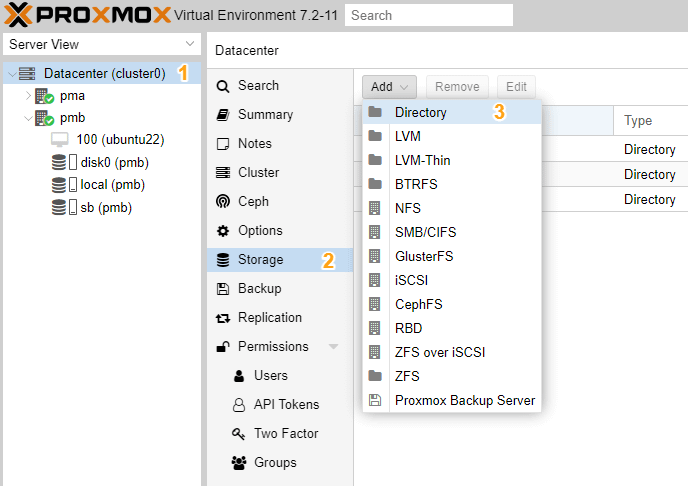Click the Groups people icon
688x486 pixels.
click(239, 463)
